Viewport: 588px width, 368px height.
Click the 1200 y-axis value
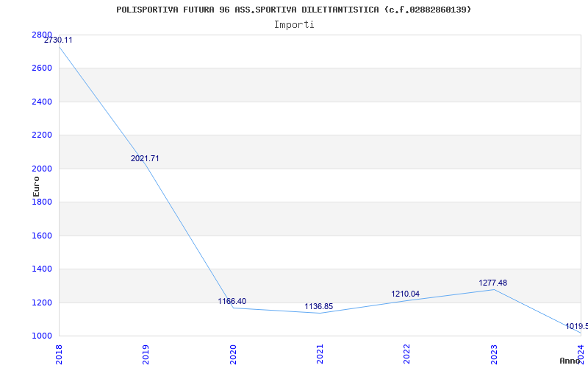(x=42, y=302)
